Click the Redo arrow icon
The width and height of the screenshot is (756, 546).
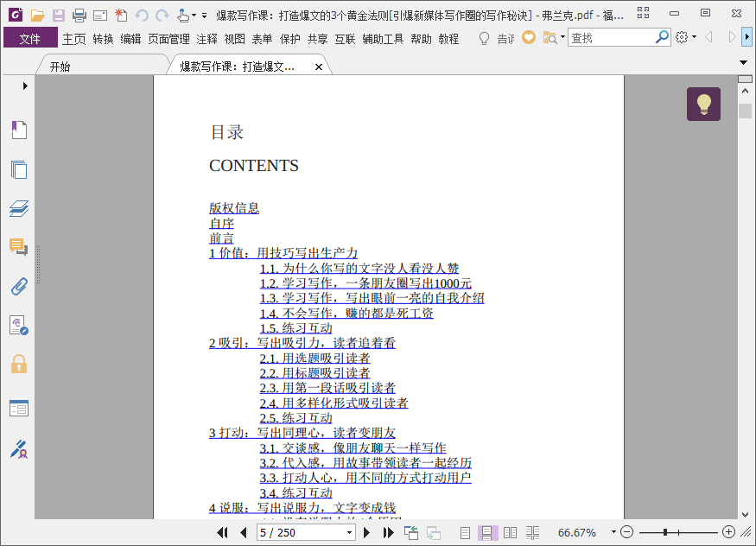click(x=162, y=16)
